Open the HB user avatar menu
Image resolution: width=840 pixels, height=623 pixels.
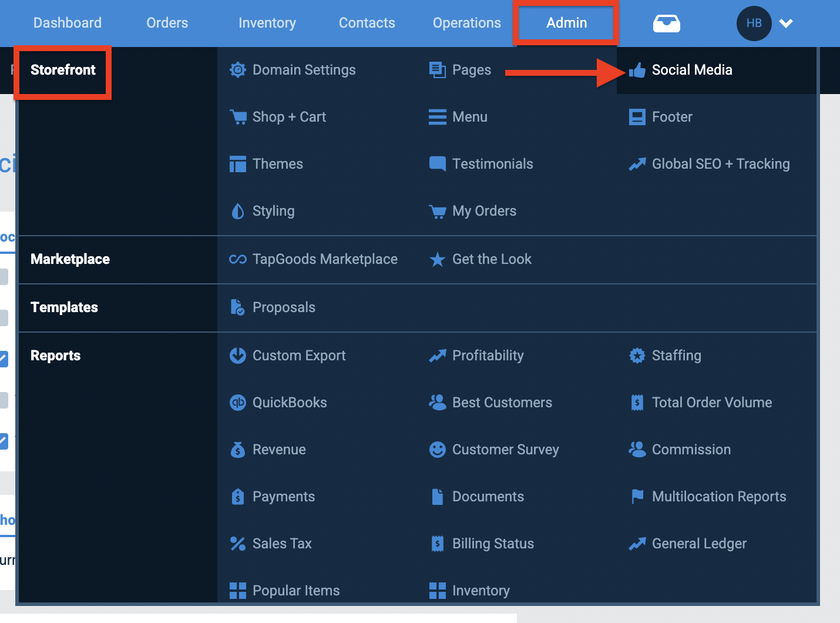(x=754, y=24)
